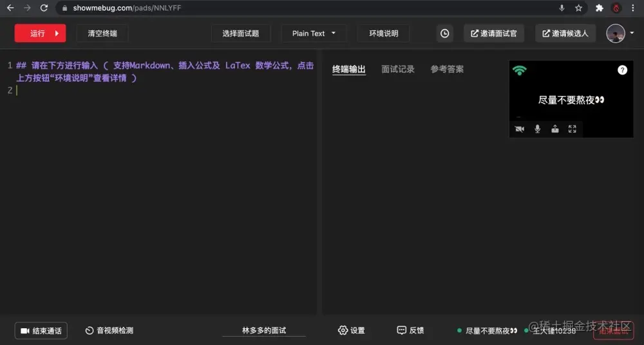View site lock security info
Image resolution: width=644 pixels, height=345 pixels.
pyautogui.click(x=64, y=8)
